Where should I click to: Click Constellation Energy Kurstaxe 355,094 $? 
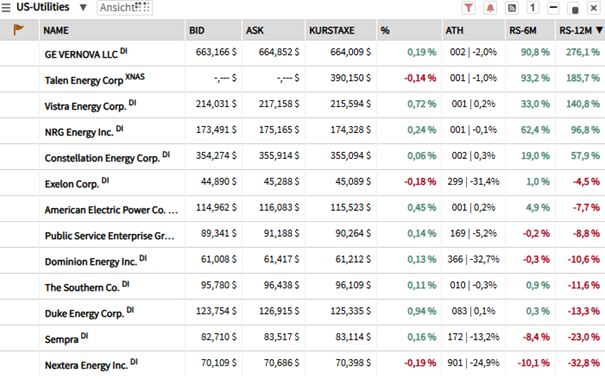pyautogui.click(x=350, y=156)
